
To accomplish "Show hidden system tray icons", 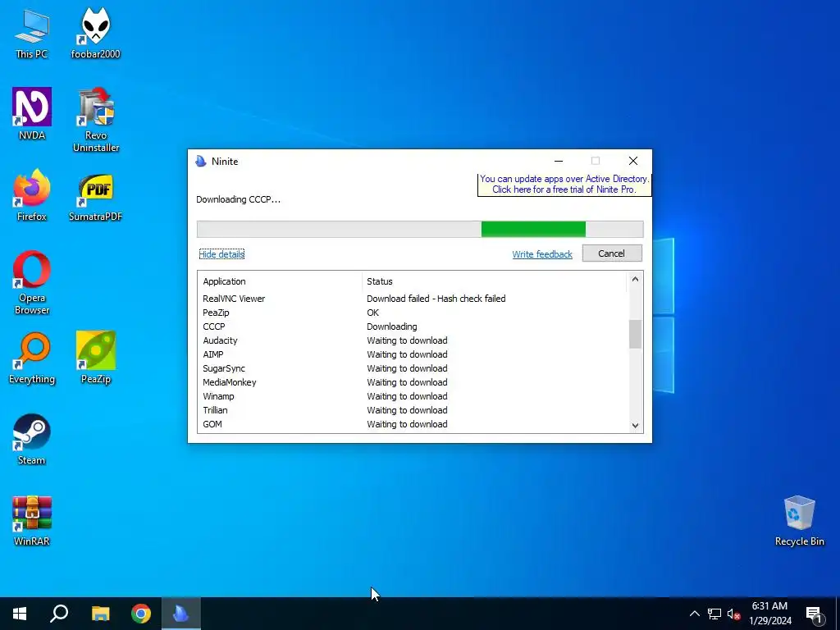I will [x=694, y=614].
